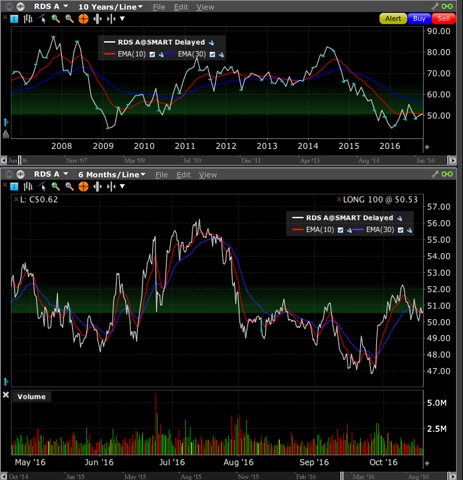Open File menu in bottom chart
The width and height of the screenshot is (463, 480).
161,175
